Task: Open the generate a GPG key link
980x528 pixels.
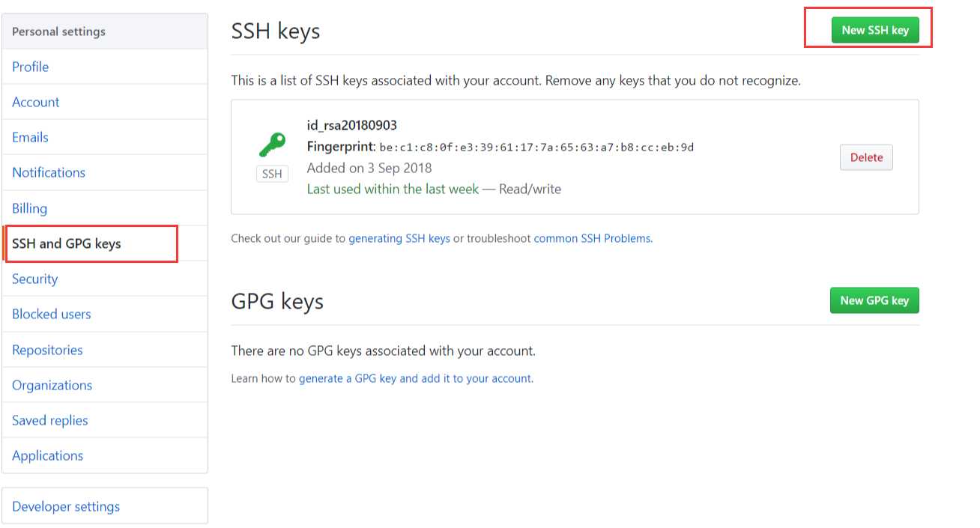Action: coord(416,378)
